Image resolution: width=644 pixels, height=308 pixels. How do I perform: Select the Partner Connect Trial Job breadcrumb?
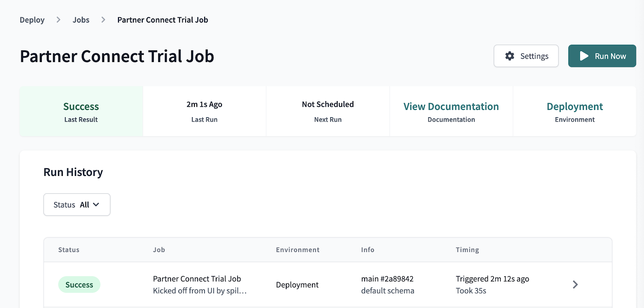163,20
